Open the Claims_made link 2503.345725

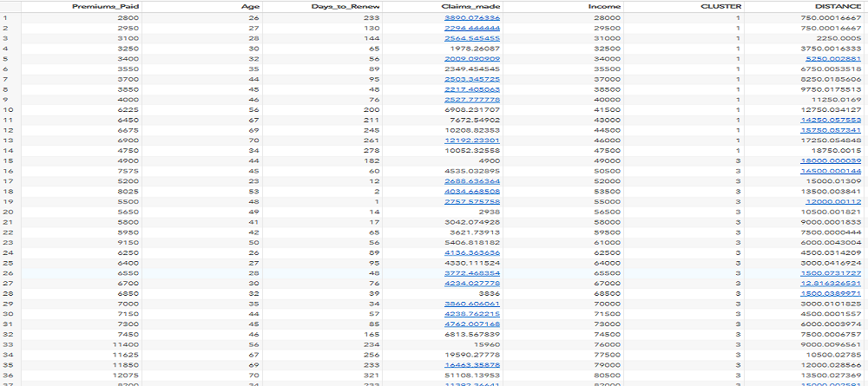coord(472,79)
